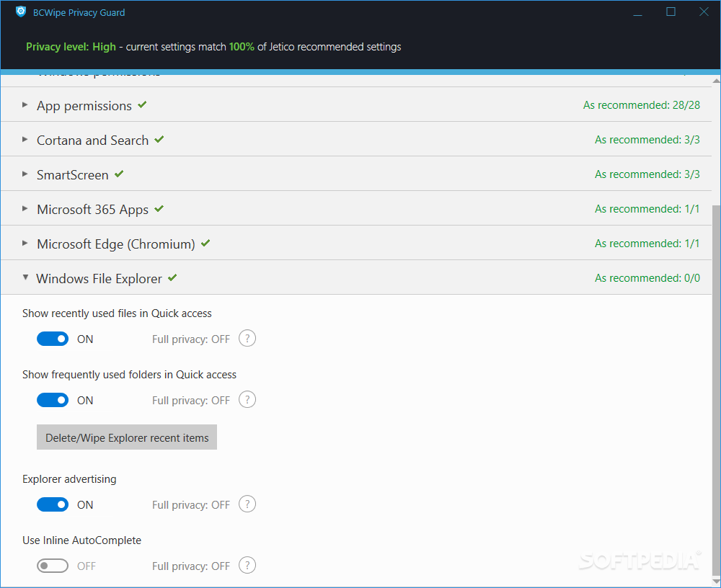The height and width of the screenshot is (588, 721).
Task: Click Delete/Wipe Explorer recent items button
Action: point(126,437)
